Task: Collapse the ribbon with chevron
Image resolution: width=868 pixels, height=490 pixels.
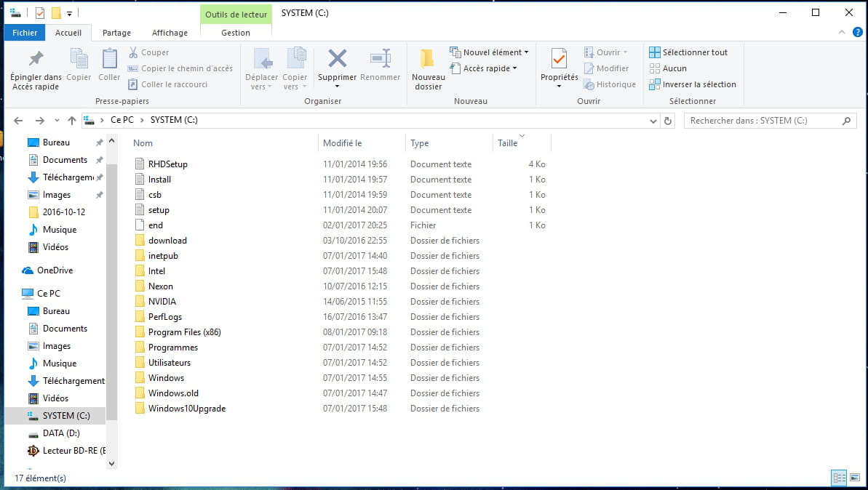Action: (841, 32)
